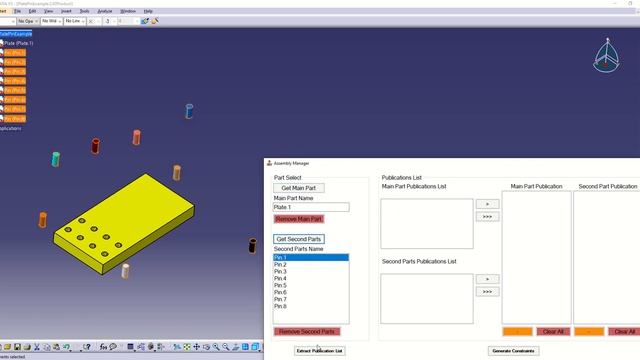Open the Edit menu
This screenshot has height=360, width=640.
32,11
